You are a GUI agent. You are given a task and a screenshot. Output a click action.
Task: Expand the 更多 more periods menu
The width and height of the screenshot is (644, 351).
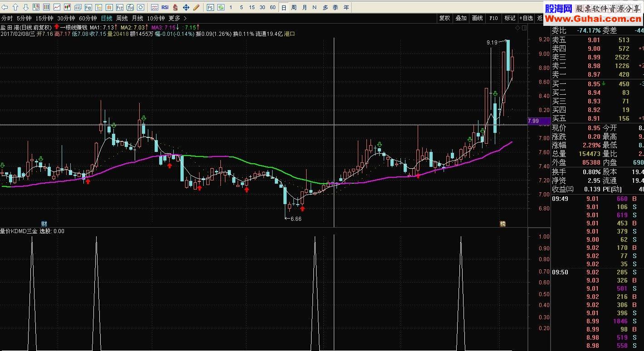point(176,18)
